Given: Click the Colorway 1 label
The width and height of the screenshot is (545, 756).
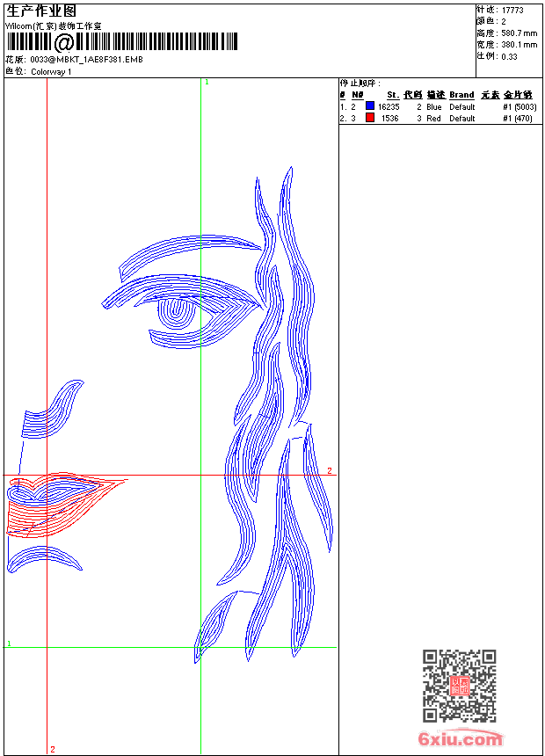Looking at the screenshot, I should tap(51, 71).
